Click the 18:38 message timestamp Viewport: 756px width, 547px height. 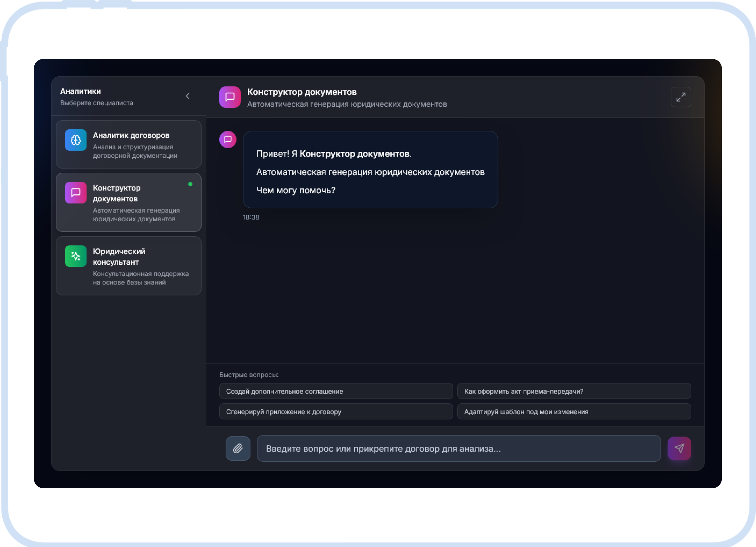pyautogui.click(x=251, y=217)
